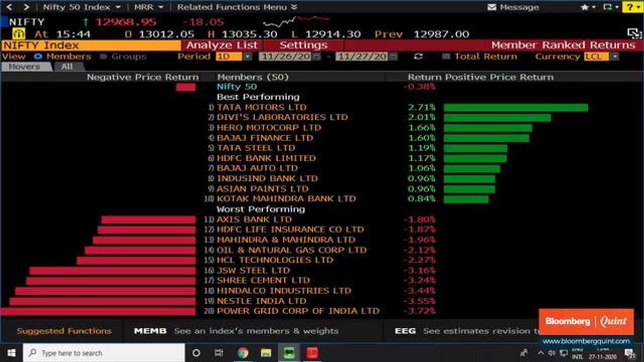
Task: Enable the Total Return checkbox
Action: 446,56
